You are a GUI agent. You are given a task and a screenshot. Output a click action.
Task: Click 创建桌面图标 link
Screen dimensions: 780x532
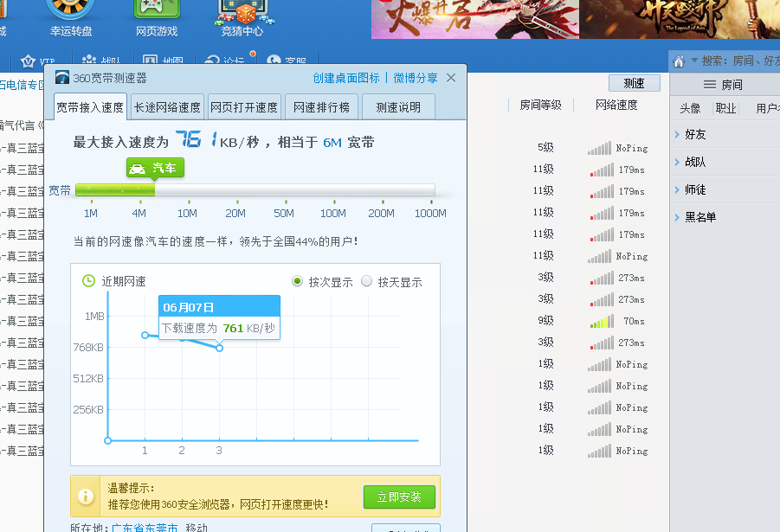pos(346,78)
